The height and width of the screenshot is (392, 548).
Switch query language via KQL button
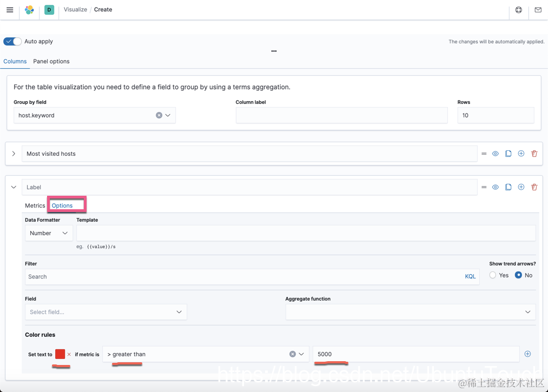470,277
